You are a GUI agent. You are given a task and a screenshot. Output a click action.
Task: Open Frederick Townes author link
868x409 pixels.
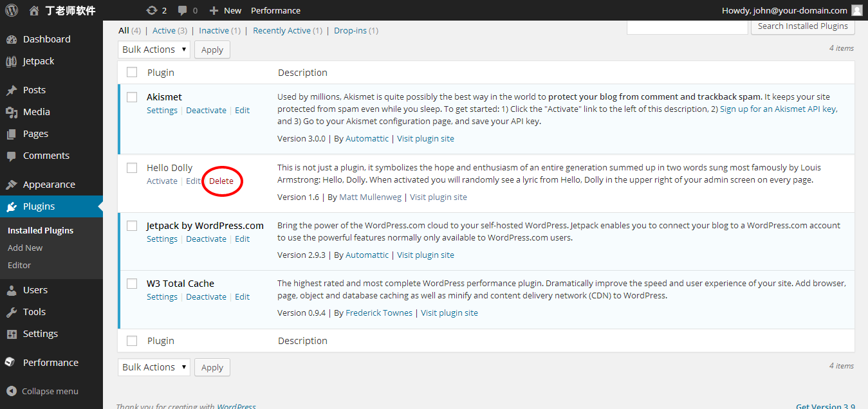coord(379,313)
